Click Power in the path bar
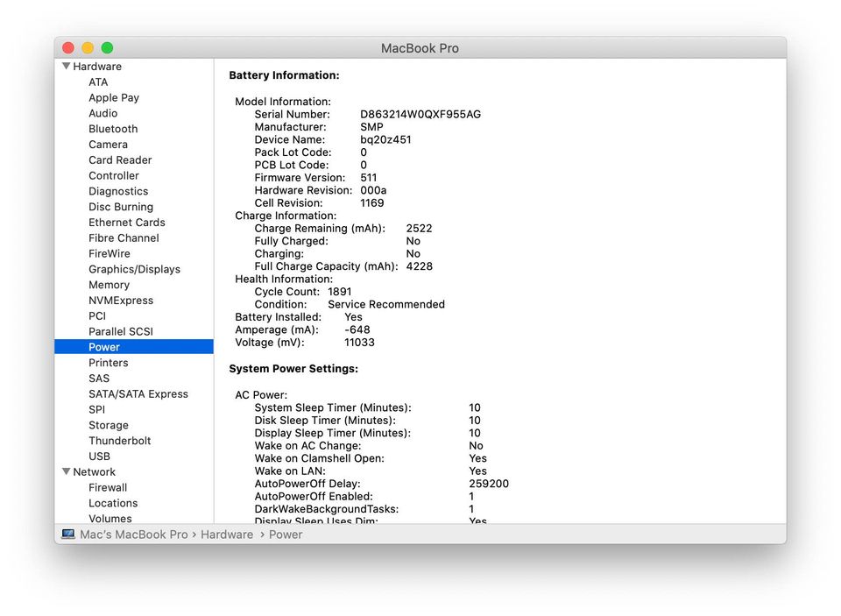This screenshot has width=841, height=616. [286, 534]
